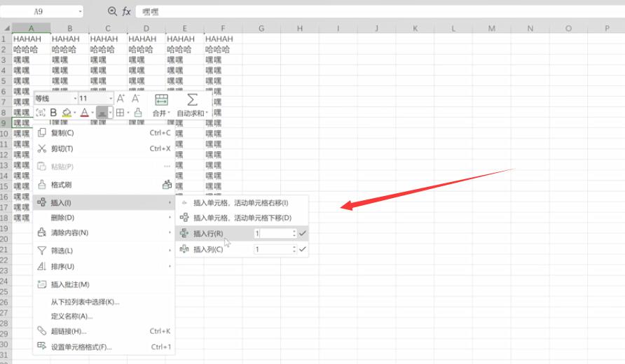Choose 剪切(T) from the context menu
Screen dimensions: 625x364
point(104,148)
